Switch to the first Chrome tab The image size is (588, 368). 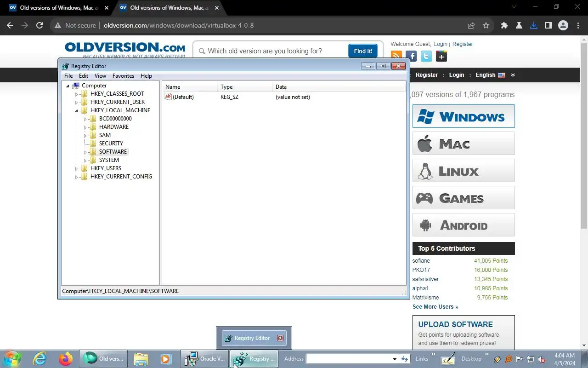(59, 8)
